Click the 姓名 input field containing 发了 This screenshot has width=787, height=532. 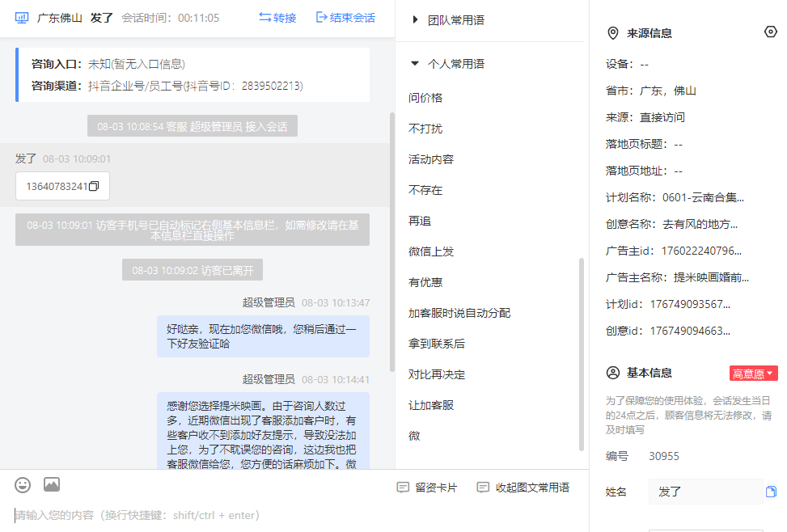tap(705, 492)
